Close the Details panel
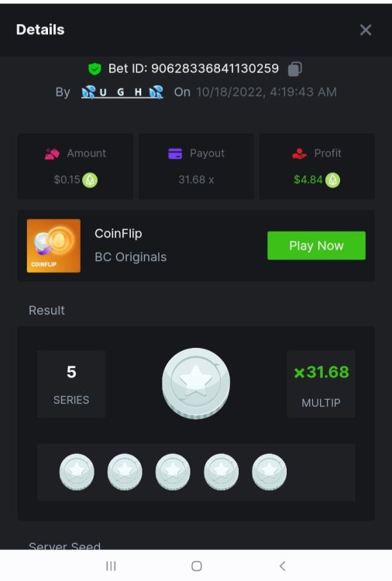Image resolution: width=392 pixels, height=581 pixels. (x=366, y=30)
